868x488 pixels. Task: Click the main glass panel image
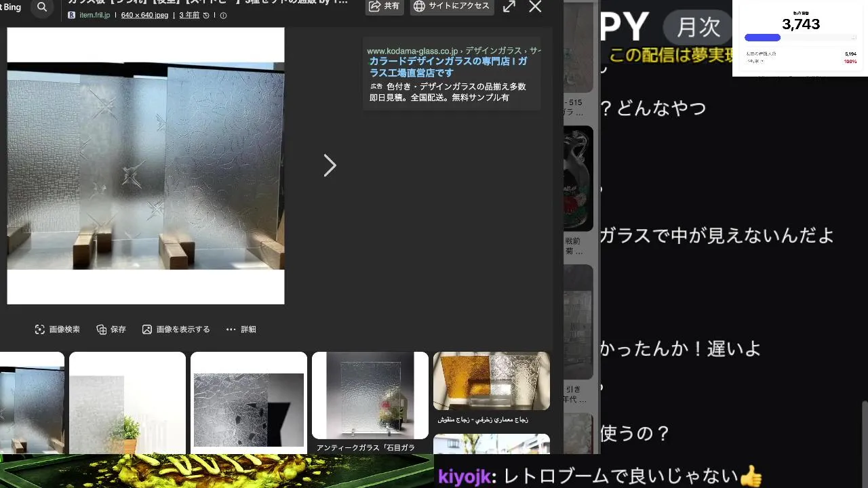click(146, 166)
